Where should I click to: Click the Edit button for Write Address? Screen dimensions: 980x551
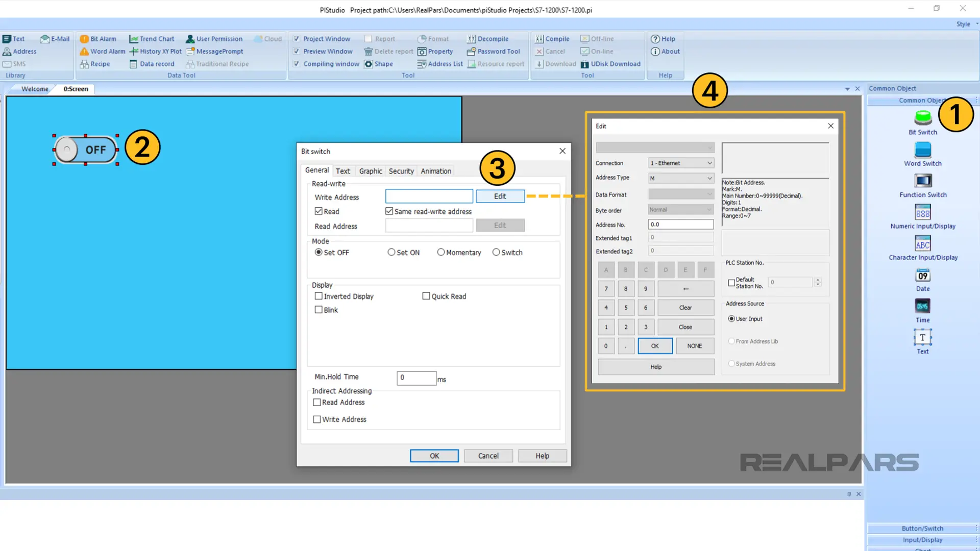tap(499, 196)
